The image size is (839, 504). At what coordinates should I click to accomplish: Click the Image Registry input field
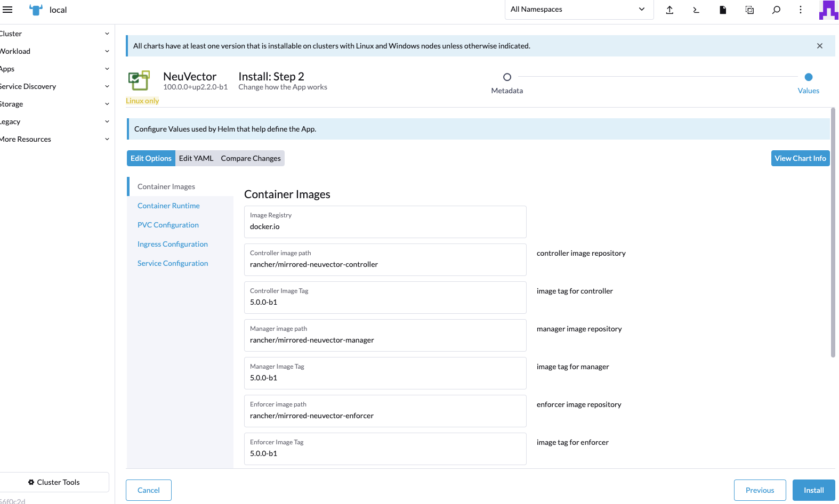385,226
